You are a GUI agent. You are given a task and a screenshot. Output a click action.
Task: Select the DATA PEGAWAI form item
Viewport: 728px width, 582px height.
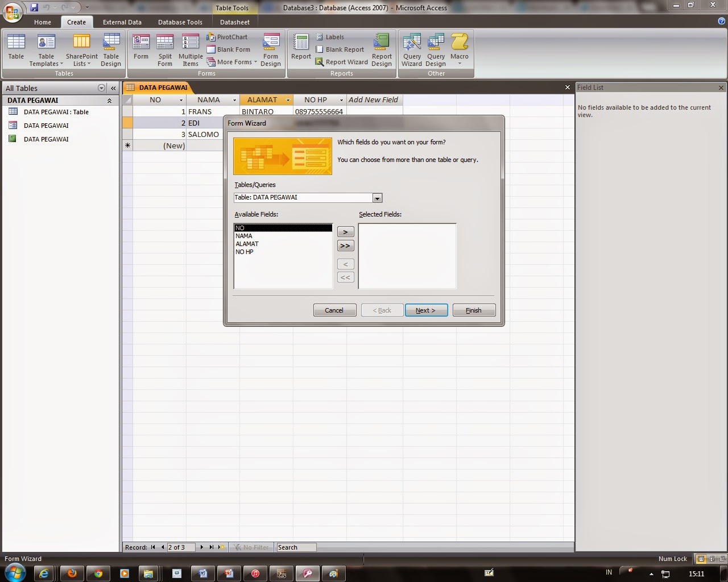(46, 126)
